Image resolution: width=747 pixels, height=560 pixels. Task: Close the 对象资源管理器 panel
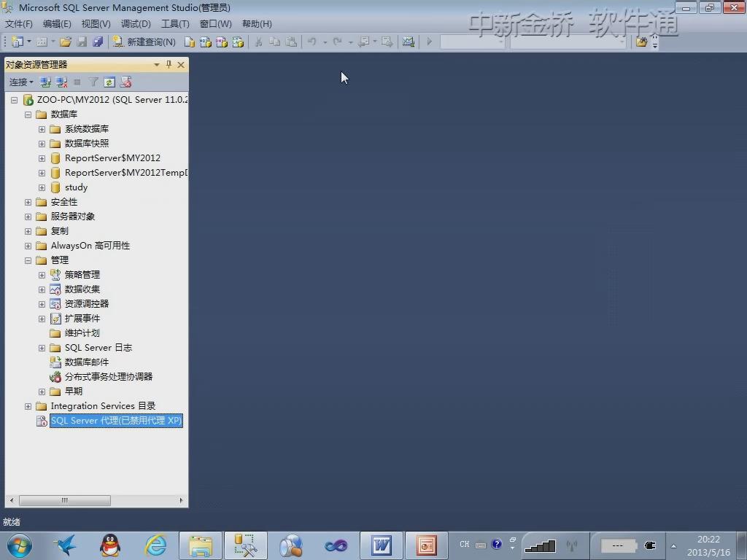pos(181,65)
